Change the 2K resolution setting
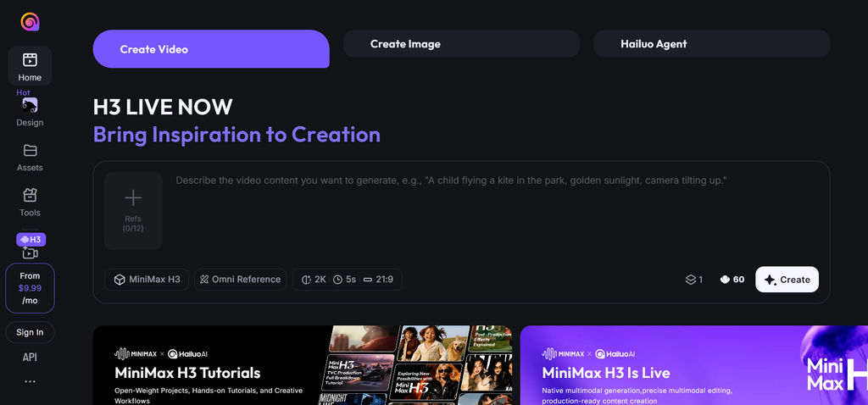Viewport: 868px width, 405px height. coord(314,280)
